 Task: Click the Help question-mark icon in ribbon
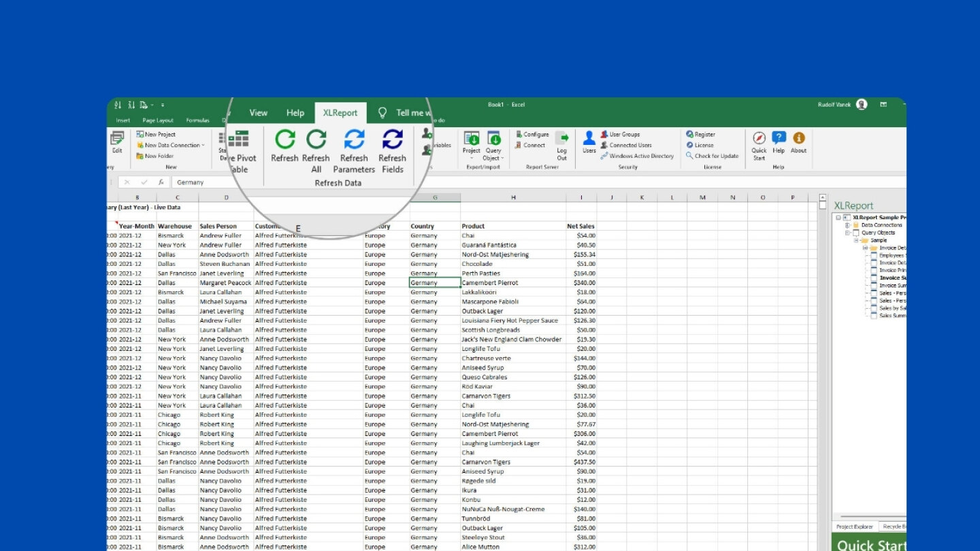point(779,138)
